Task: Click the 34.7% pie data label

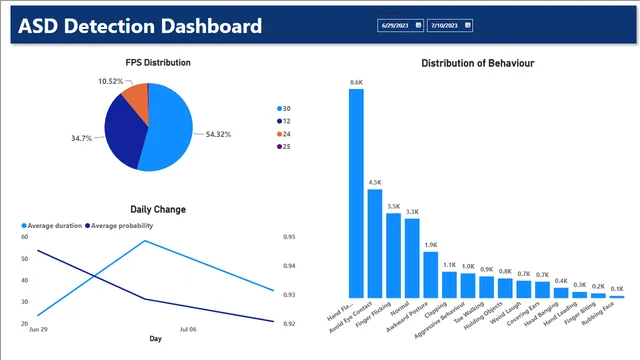Action: click(82, 138)
